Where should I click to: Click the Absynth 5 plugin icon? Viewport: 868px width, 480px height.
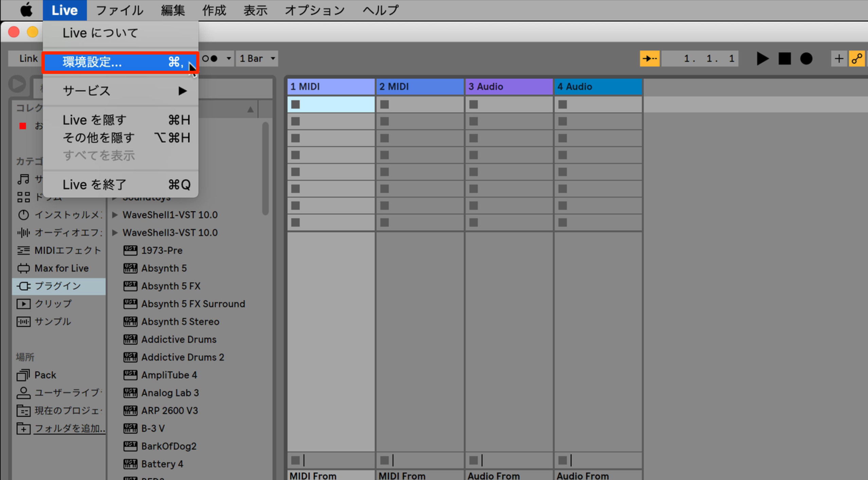pyautogui.click(x=130, y=268)
